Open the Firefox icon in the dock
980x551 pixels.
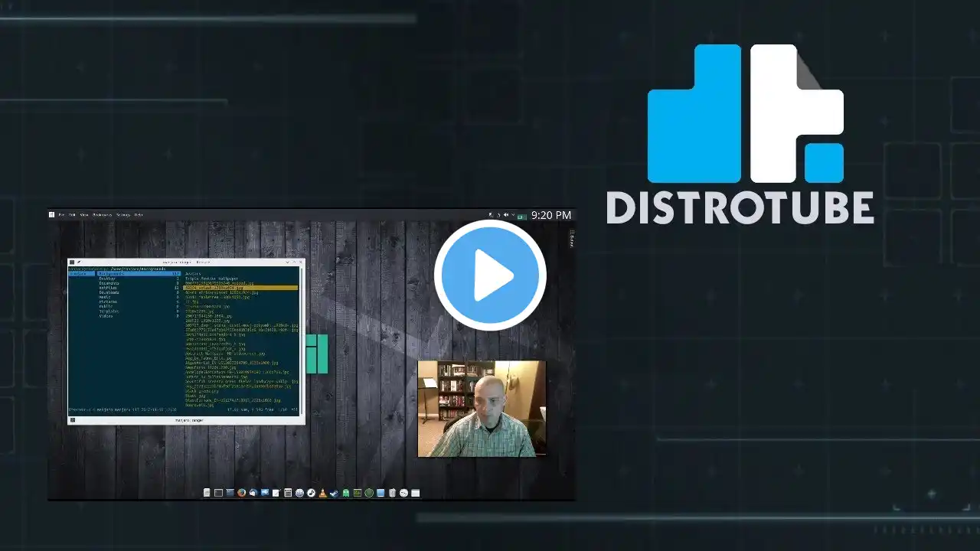(x=241, y=493)
